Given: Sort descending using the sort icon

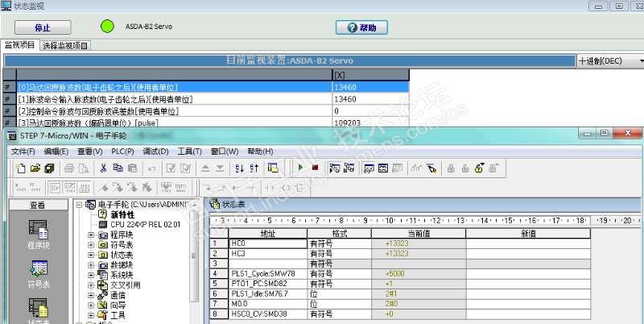Looking at the screenshot, I should pyautogui.click(x=254, y=168).
